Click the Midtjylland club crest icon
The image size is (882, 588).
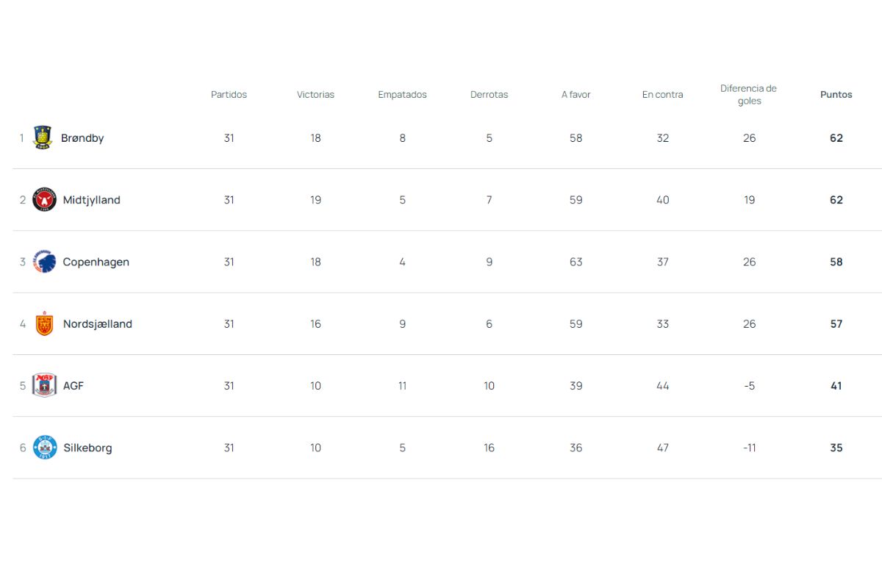[44, 200]
